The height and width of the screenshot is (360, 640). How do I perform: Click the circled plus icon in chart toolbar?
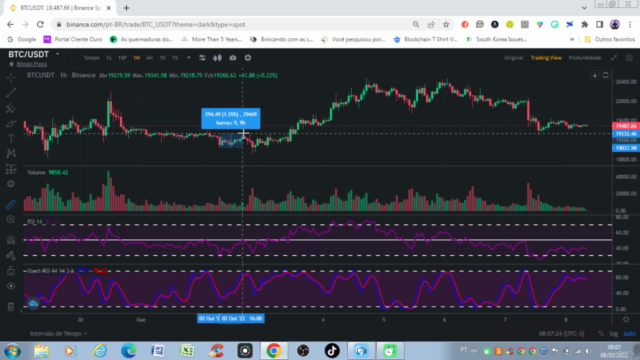[248, 58]
